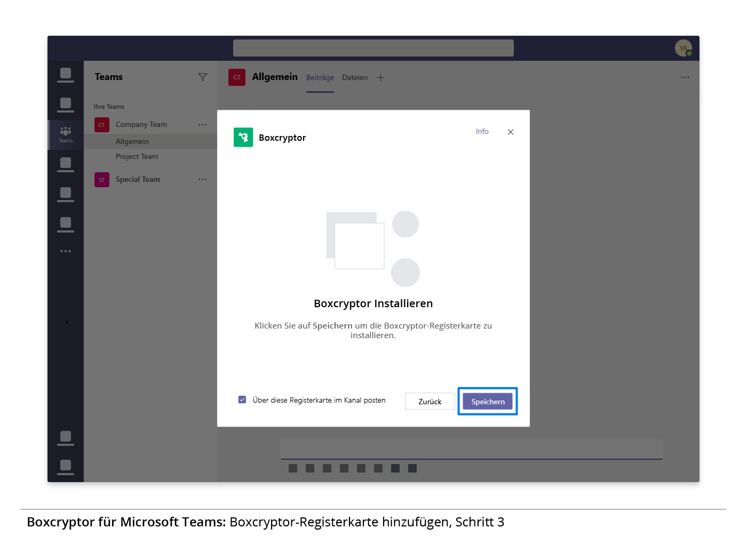Close the Boxcryptor dialog
747x560 pixels.
click(x=511, y=132)
